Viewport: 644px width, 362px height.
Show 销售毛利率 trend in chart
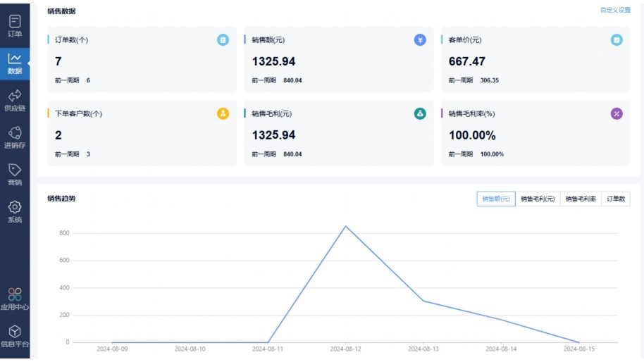(581, 199)
